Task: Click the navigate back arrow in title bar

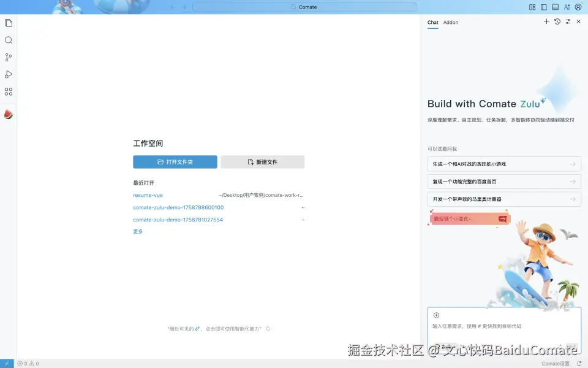Action: point(173,7)
